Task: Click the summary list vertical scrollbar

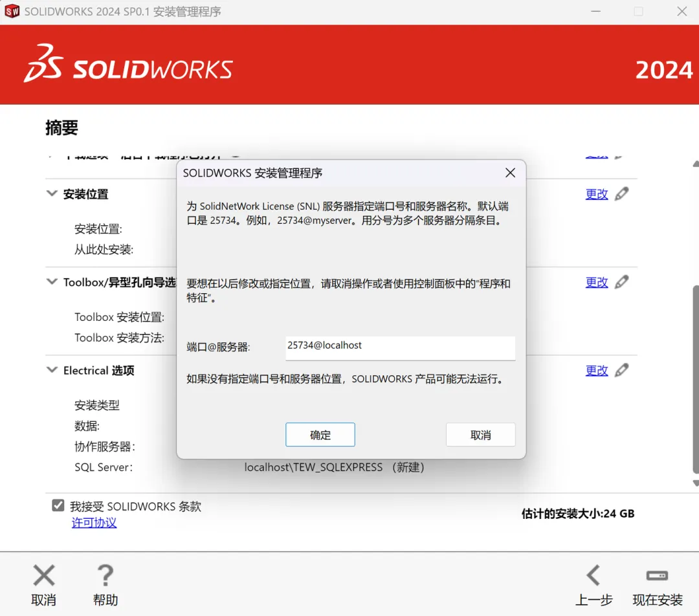Action: point(695,379)
